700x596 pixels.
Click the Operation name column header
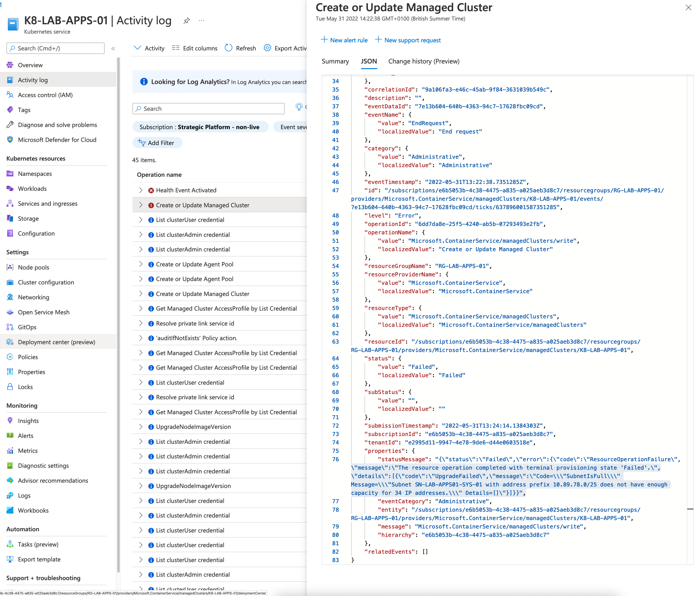pos(159,174)
